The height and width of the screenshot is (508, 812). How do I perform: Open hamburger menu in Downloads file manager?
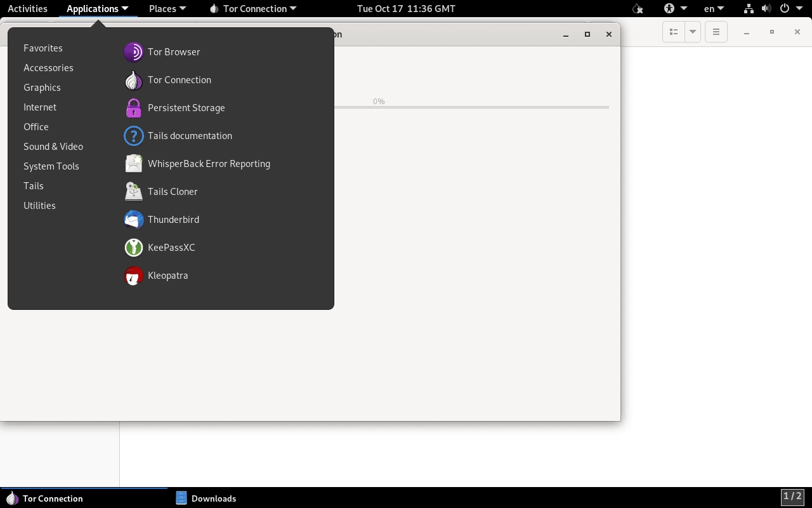click(716, 32)
